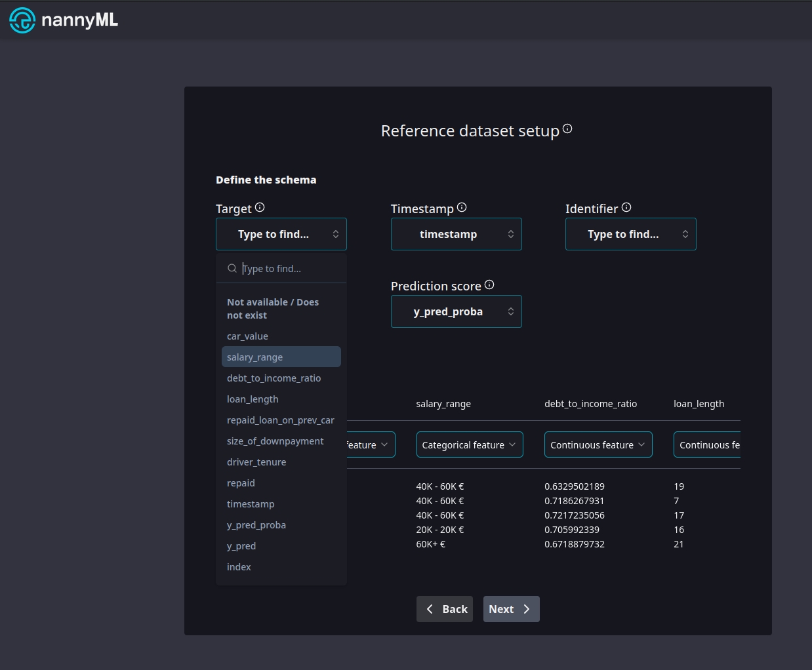This screenshot has width=812, height=670.
Task: Click the Timestamp info icon
Action: coord(462,208)
